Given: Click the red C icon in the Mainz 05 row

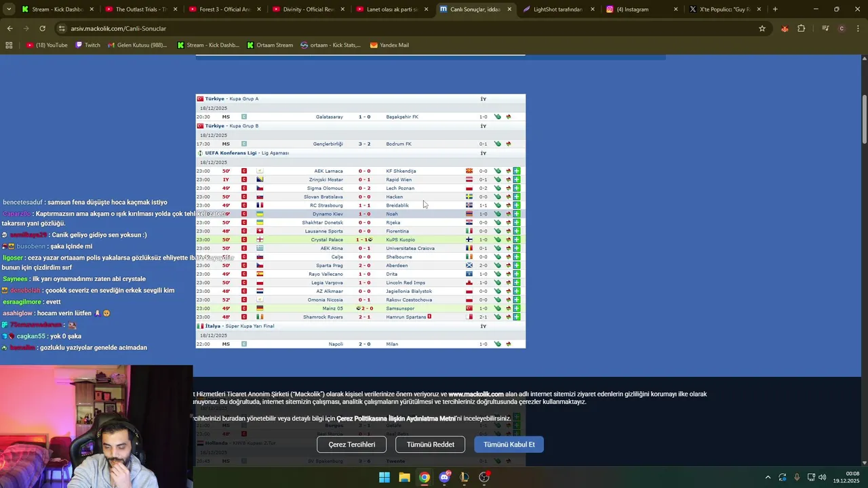Looking at the screenshot, I should point(244,308).
